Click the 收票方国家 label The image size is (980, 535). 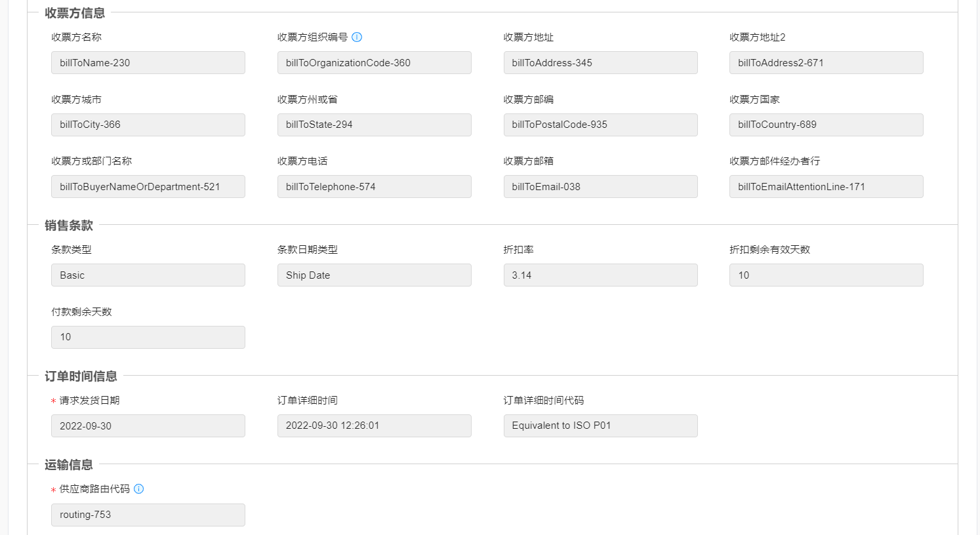[x=755, y=100]
